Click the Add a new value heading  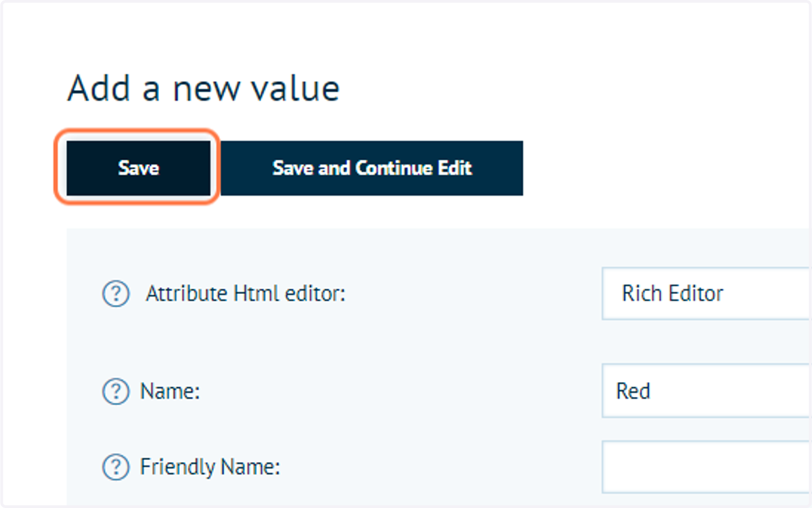click(203, 89)
